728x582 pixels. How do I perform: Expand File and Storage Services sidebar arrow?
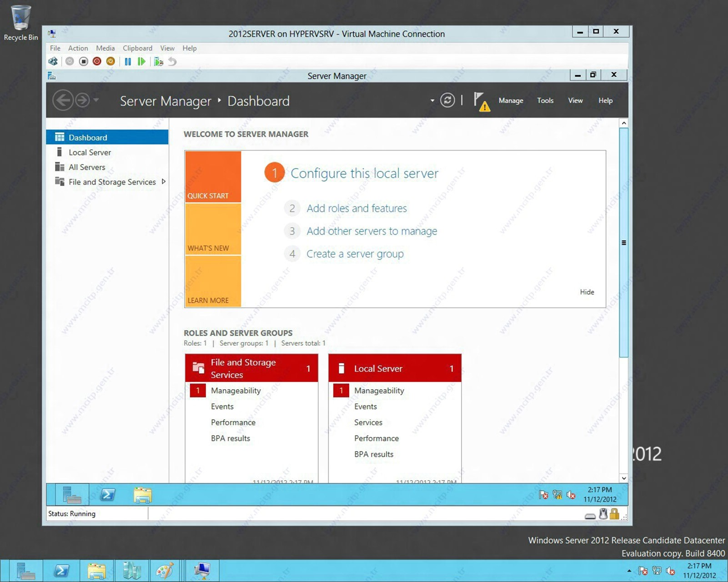[164, 182]
